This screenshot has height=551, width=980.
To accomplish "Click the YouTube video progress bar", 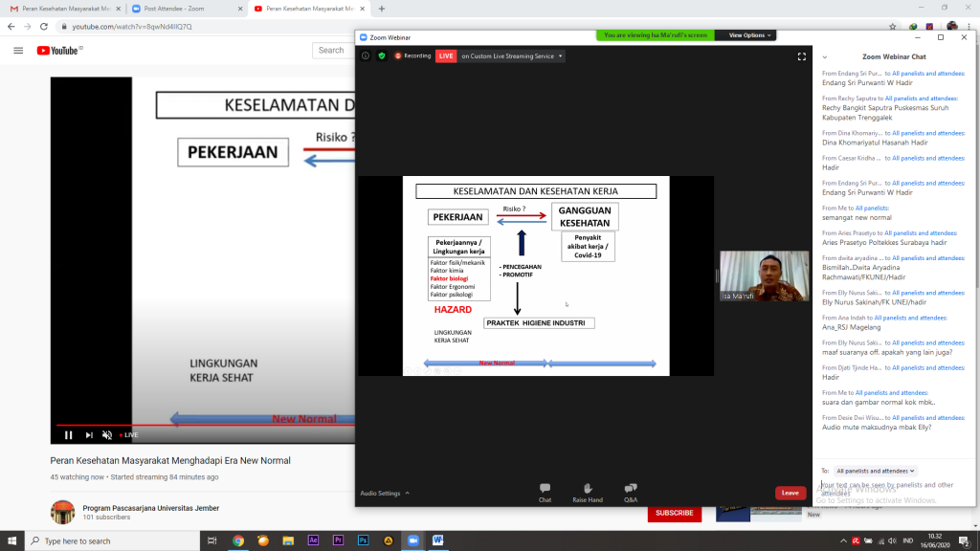I will pyautogui.click(x=206, y=424).
